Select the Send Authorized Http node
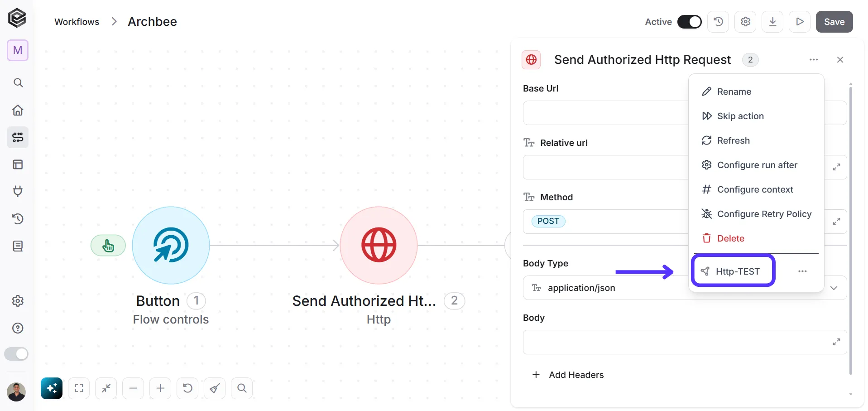Viewport: 868px width, 411px height. [379, 245]
